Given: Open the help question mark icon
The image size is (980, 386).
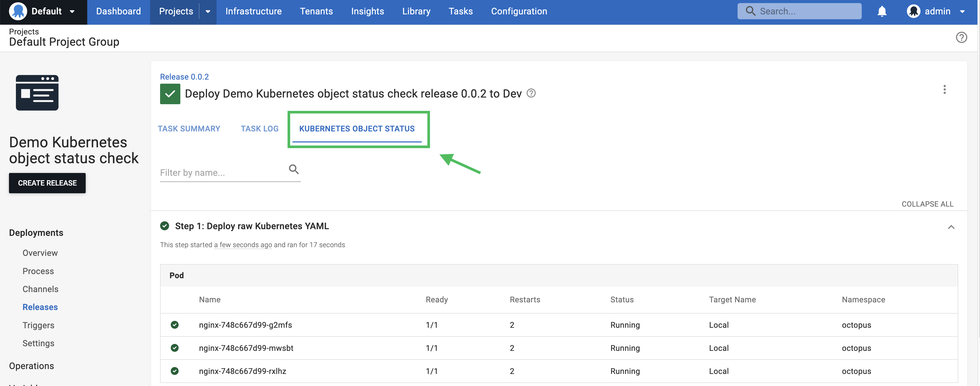Looking at the screenshot, I should 962,37.
